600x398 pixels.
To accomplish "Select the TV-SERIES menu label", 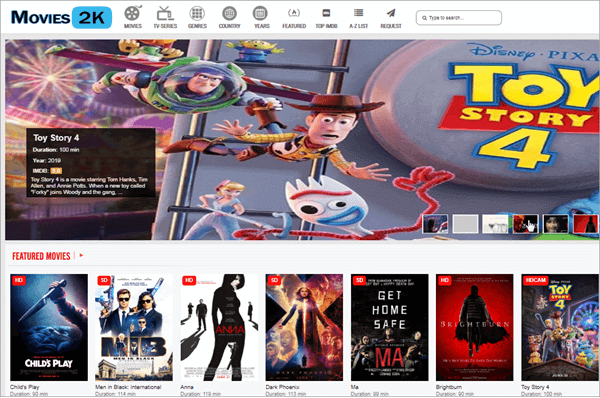I will (165, 26).
